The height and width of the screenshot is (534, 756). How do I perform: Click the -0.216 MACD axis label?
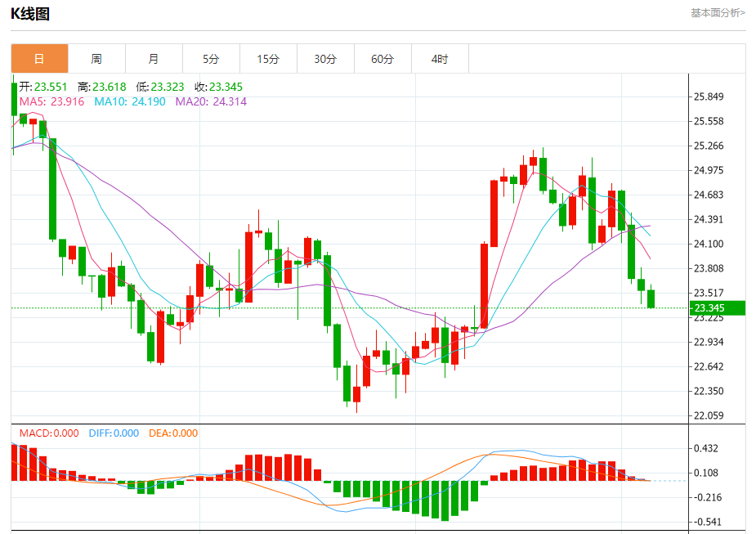[x=706, y=497]
